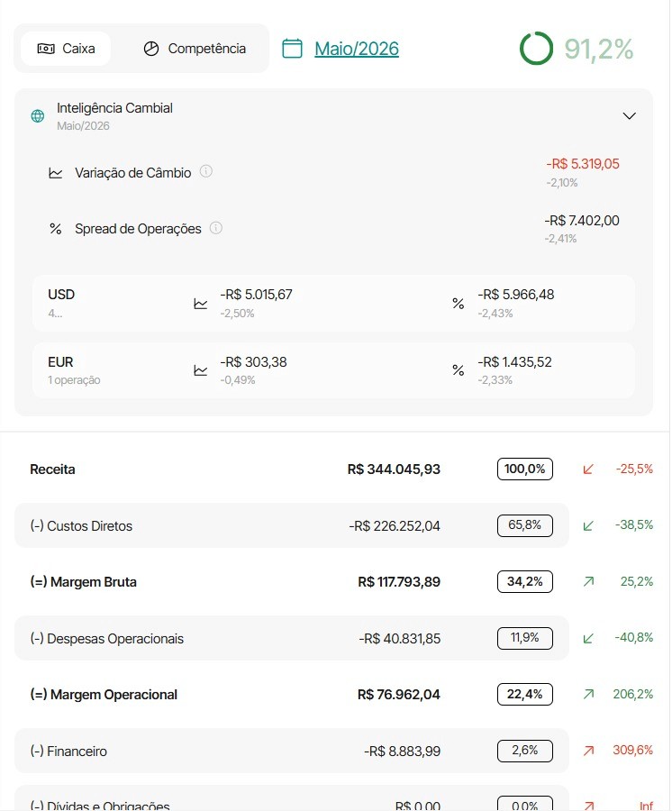Click the red down arrow beside Receita

pos(588,469)
